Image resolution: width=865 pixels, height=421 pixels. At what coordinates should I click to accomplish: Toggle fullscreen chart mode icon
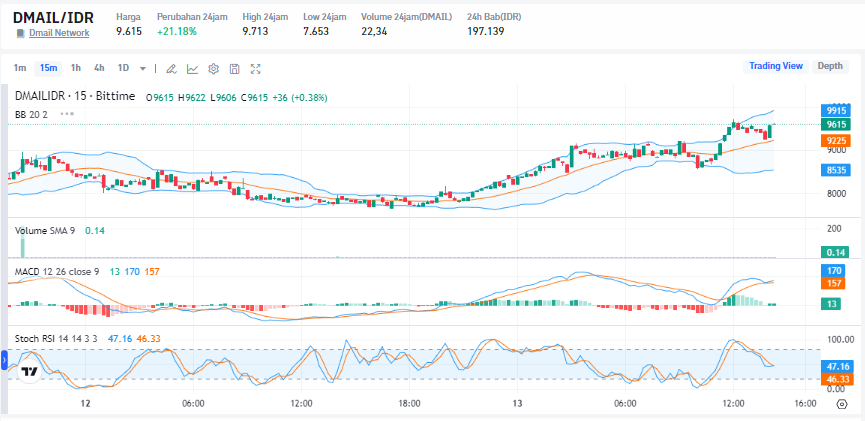tap(255, 69)
